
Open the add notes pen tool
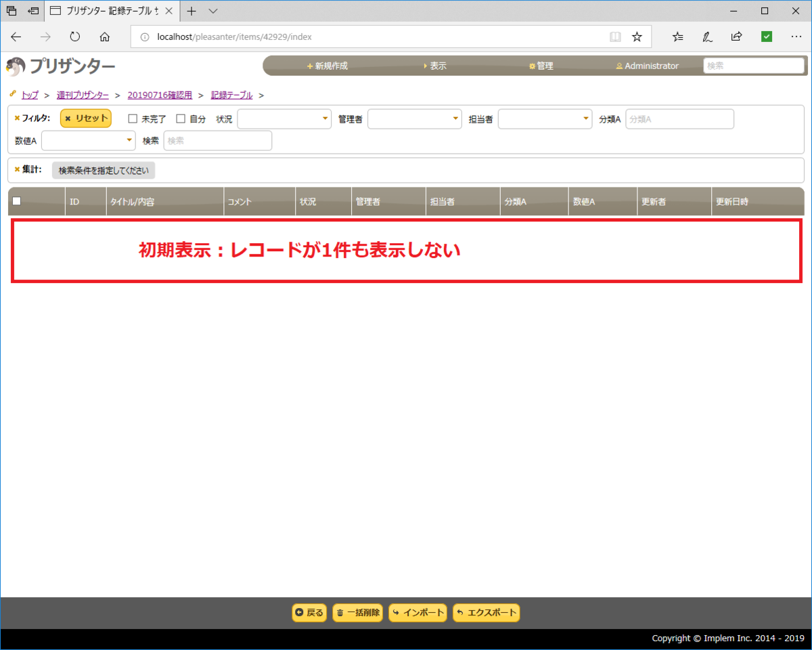[x=708, y=37]
